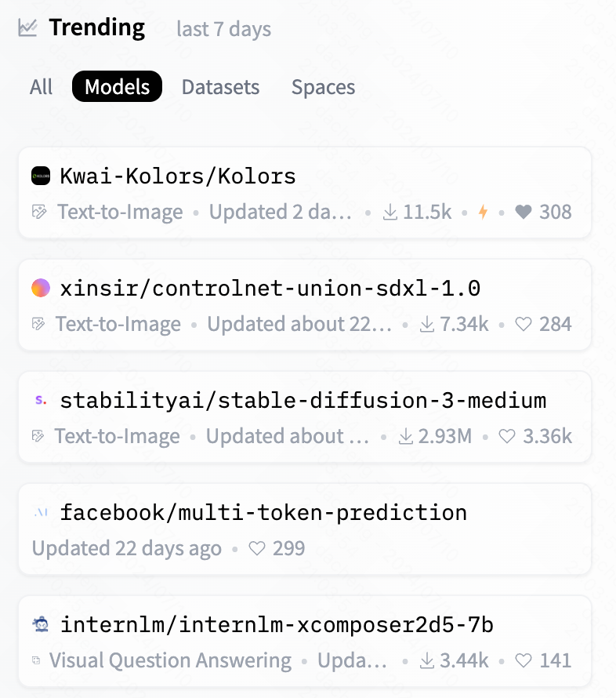Viewport: 616px width, 698px height.
Task: Click the Kwai-Kolors avatar icon
Action: click(41, 176)
